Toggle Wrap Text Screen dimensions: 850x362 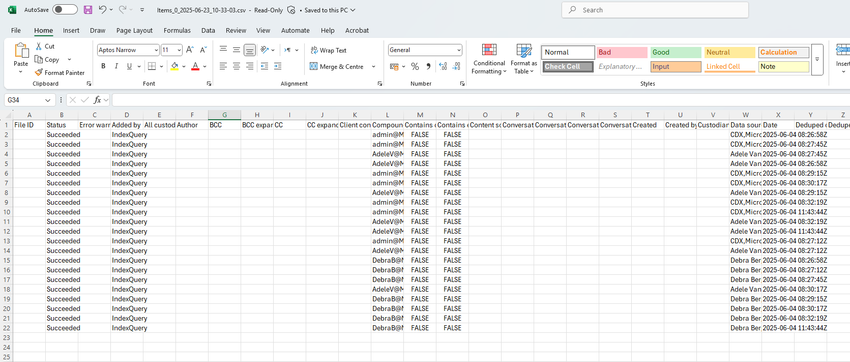[329, 50]
